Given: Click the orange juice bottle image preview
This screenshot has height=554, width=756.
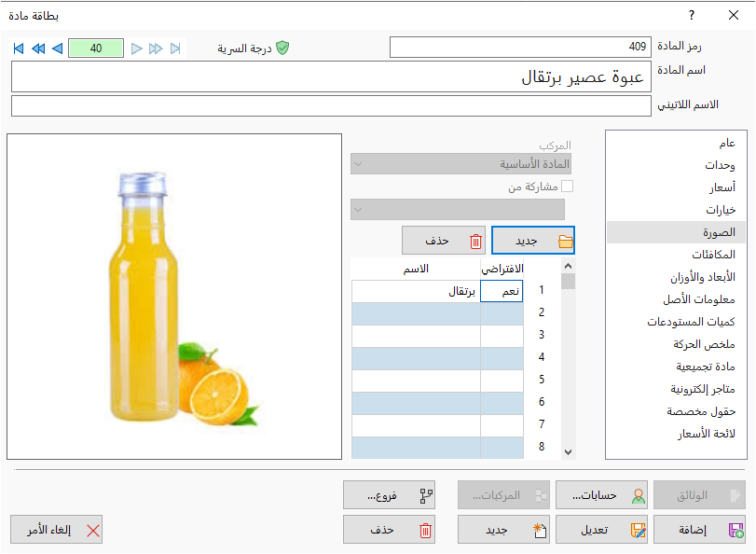Looking at the screenshot, I should click(x=174, y=297).
